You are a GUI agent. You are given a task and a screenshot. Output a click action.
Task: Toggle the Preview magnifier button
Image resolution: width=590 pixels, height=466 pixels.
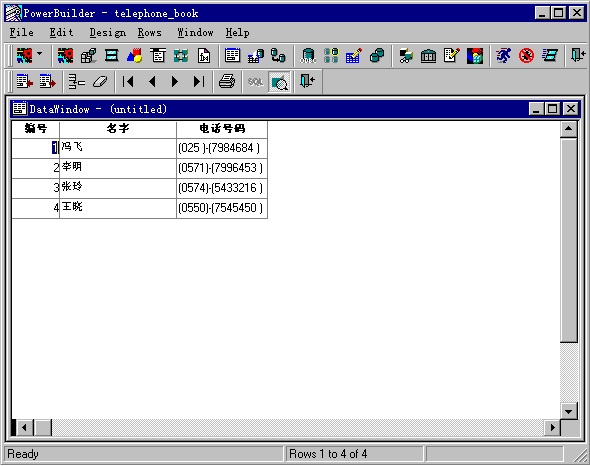[x=279, y=82]
